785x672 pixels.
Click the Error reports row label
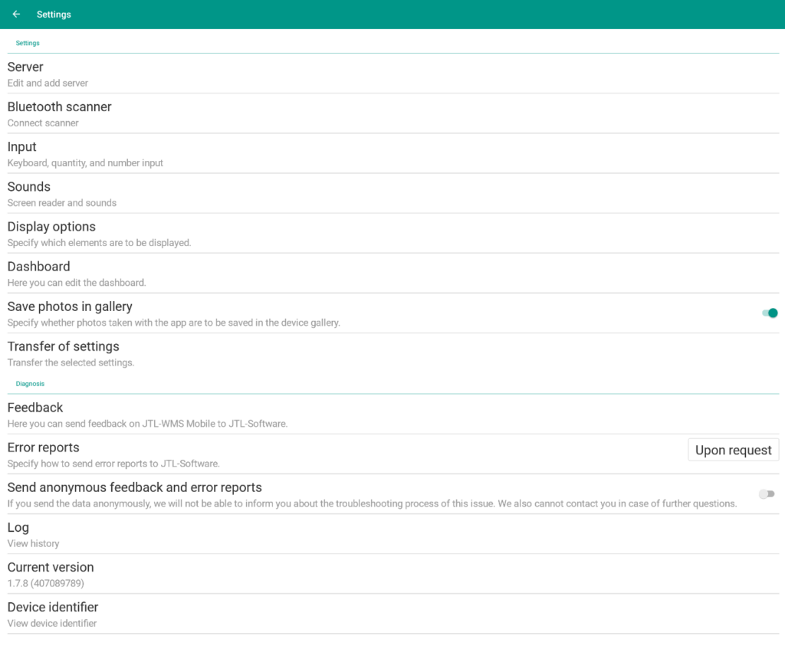click(x=44, y=447)
